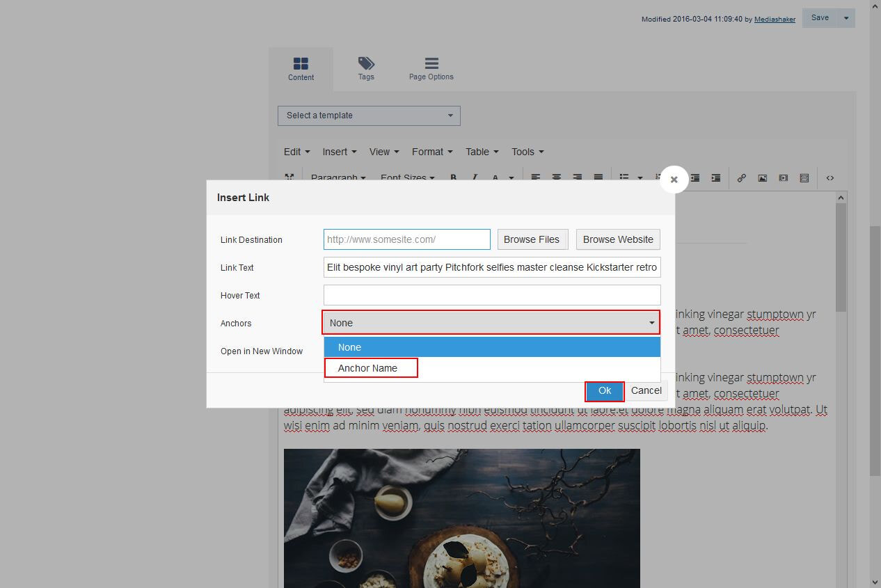Click the insert image toolbar icon
The width and height of the screenshot is (881, 588).
tap(763, 178)
